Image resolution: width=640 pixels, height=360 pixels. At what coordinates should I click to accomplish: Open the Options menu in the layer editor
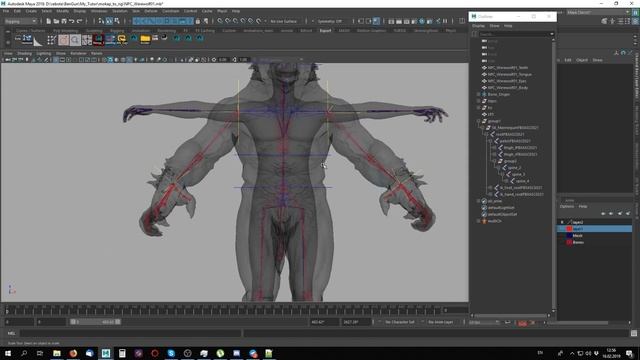[x=567, y=206]
